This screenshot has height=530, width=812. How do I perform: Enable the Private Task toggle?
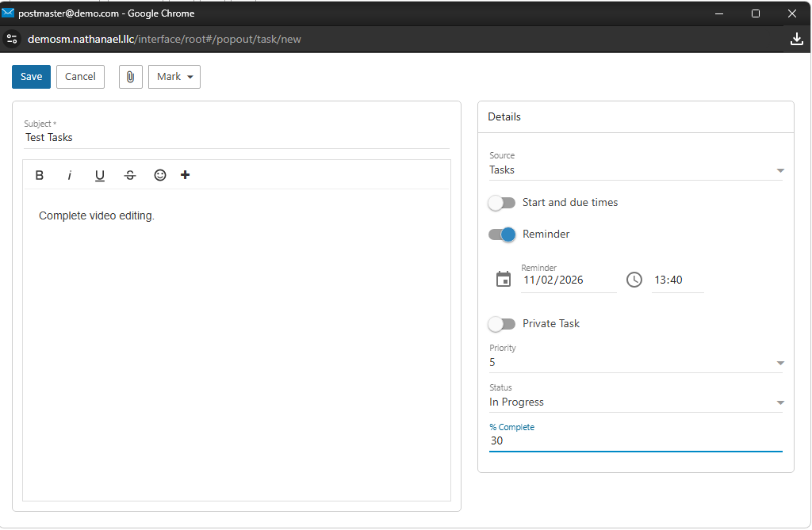501,324
